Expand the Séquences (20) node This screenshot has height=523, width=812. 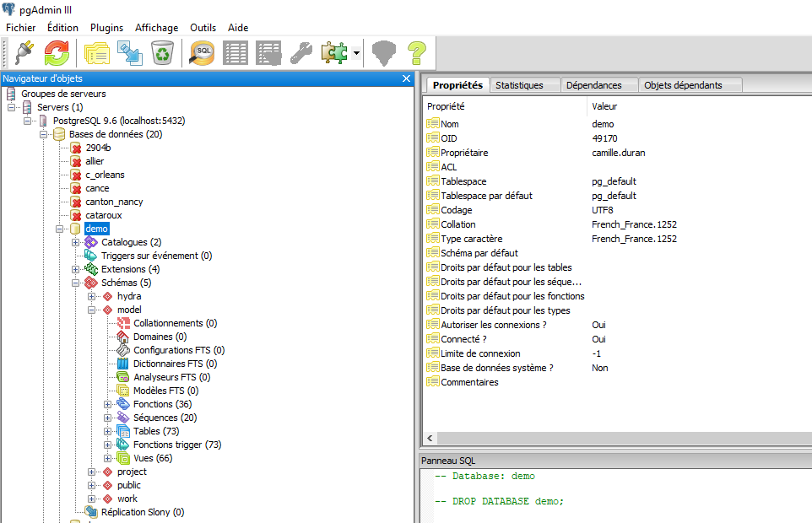108,418
